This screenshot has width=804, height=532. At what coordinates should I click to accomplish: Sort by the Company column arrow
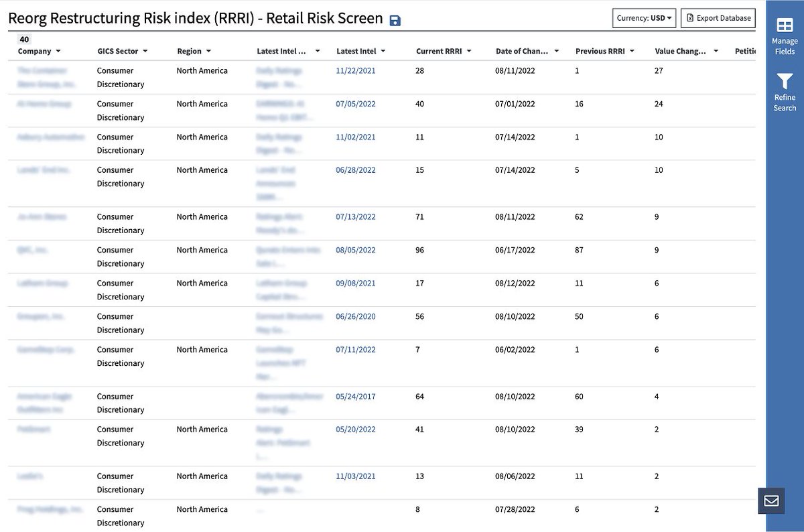point(58,52)
